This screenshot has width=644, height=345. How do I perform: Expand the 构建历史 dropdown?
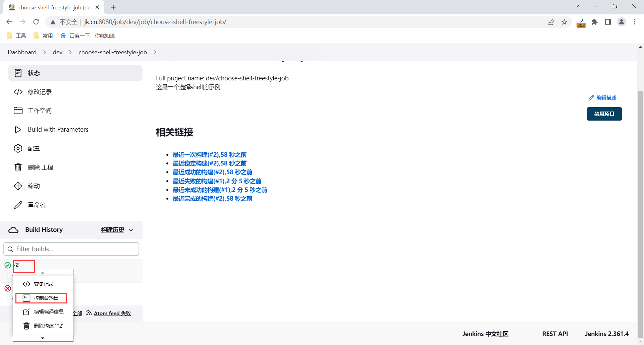click(131, 230)
